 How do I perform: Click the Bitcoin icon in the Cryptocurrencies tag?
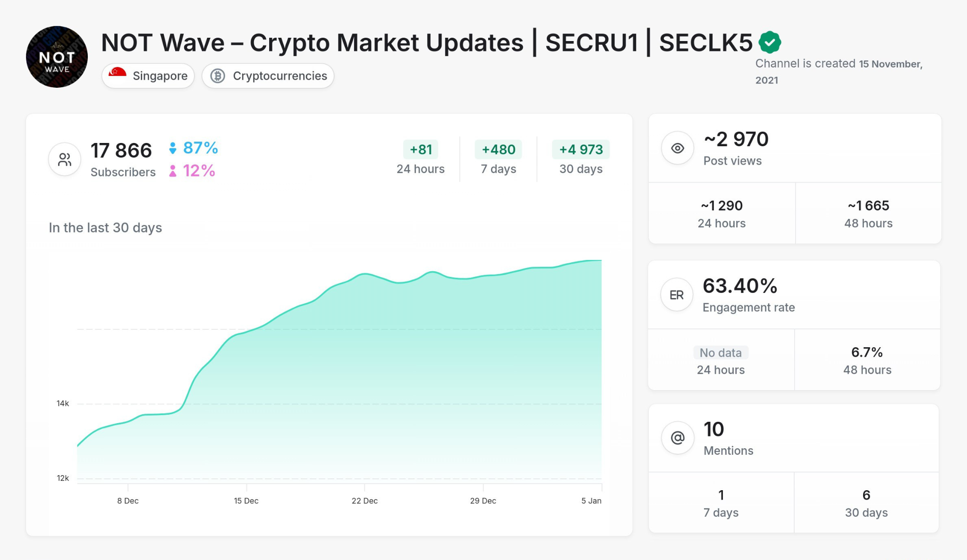219,75
